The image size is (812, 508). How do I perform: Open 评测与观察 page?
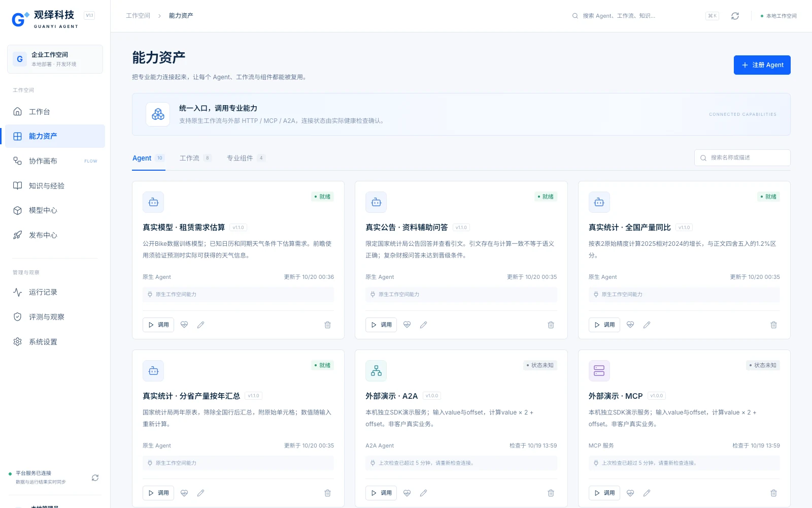[x=55, y=317]
